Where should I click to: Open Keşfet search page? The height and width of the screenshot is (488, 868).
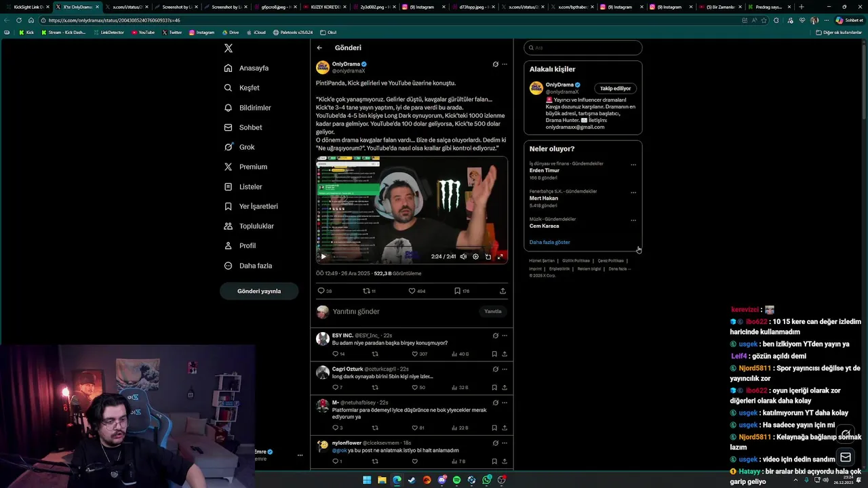(242, 88)
